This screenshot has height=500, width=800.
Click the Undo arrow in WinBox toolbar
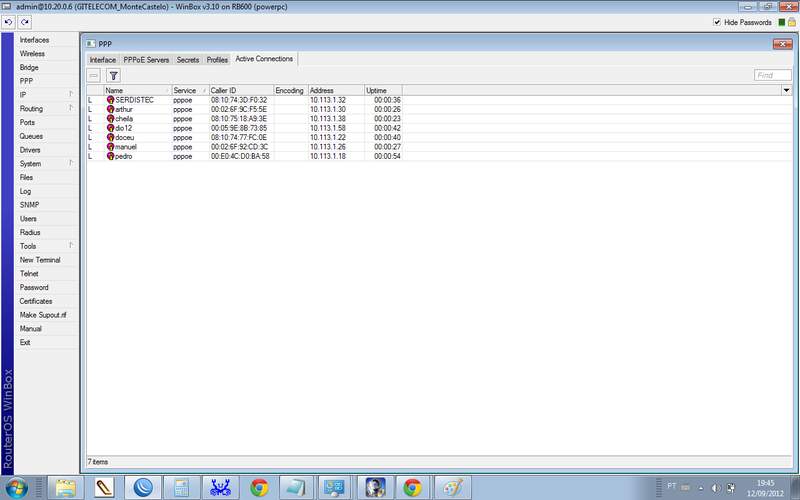(x=8, y=22)
